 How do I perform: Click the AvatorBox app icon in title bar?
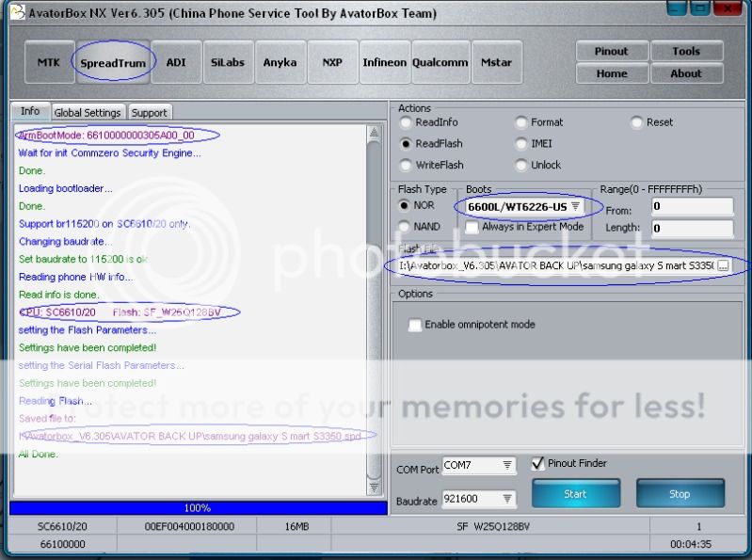(17, 12)
